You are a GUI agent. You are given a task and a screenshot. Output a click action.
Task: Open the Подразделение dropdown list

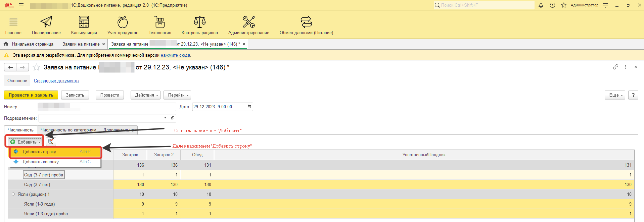pos(165,118)
